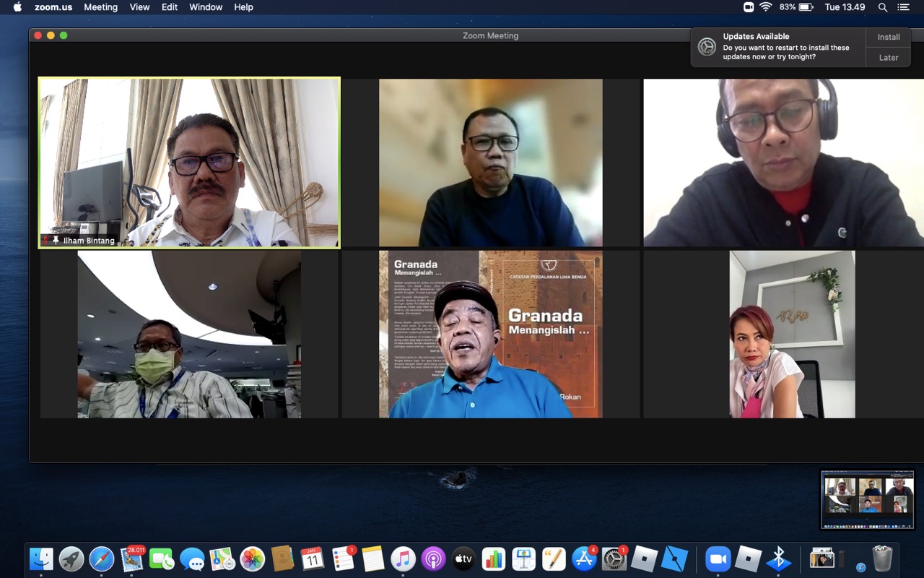Open Notification Center list icon
Viewport: 924px width, 578px height.
[903, 7]
